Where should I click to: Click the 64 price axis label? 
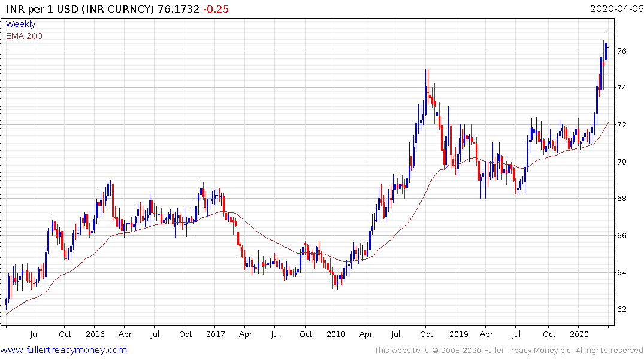pyautogui.click(x=621, y=272)
